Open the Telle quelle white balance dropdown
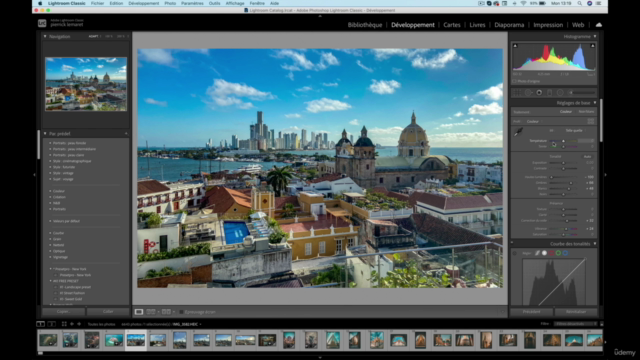 [x=576, y=131]
